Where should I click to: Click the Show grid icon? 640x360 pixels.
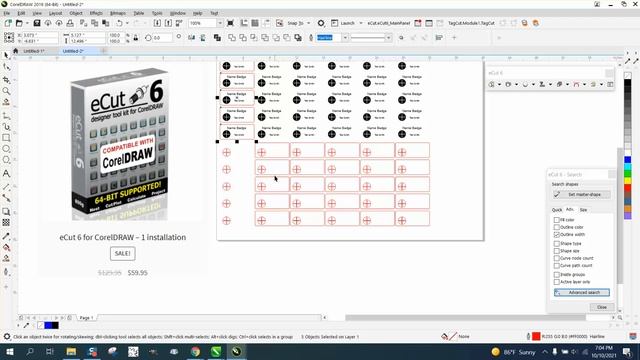click(x=255, y=23)
